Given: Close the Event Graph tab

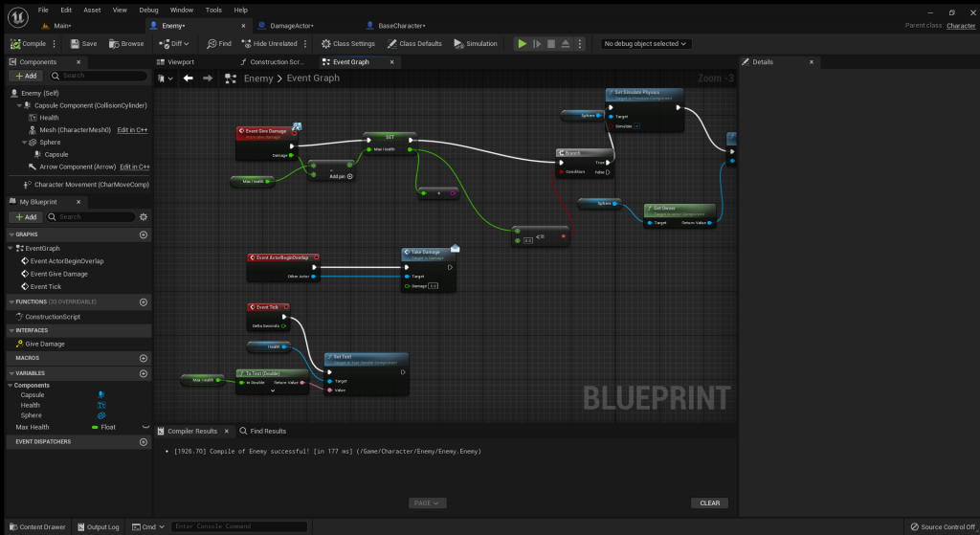Looking at the screenshot, I should click(391, 62).
